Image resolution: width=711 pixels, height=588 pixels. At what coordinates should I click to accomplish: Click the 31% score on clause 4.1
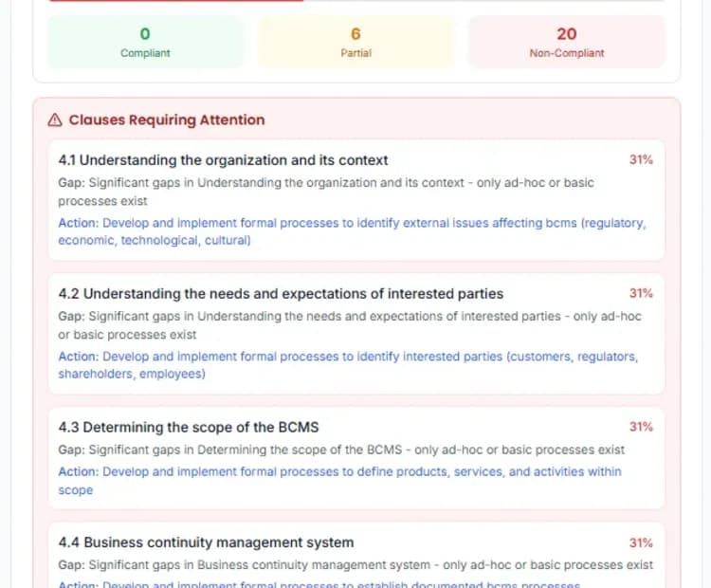pos(641,160)
